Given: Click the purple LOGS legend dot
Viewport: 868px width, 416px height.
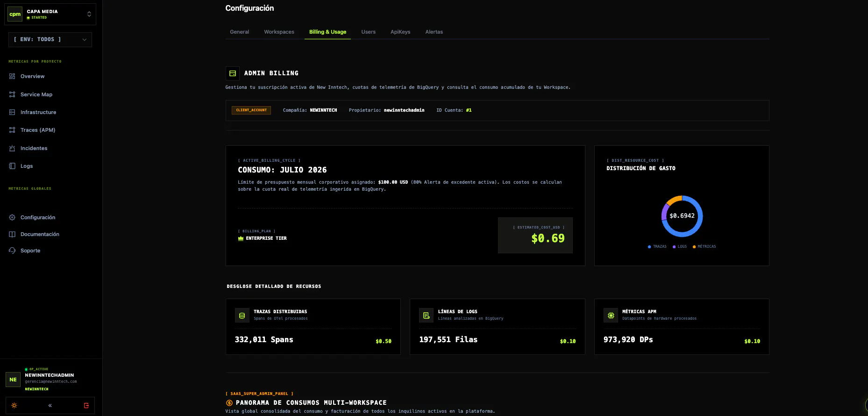Looking at the screenshot, I should click(674, 247).
